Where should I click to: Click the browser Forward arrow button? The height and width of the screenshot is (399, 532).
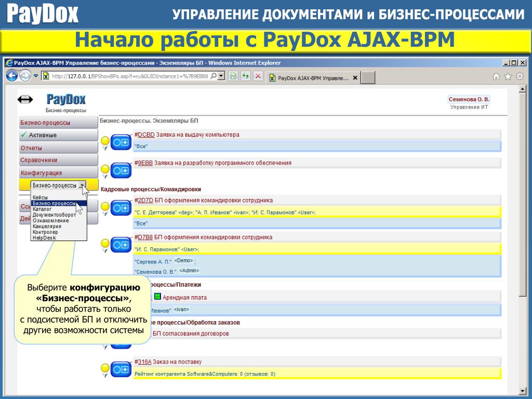(25, 76)
